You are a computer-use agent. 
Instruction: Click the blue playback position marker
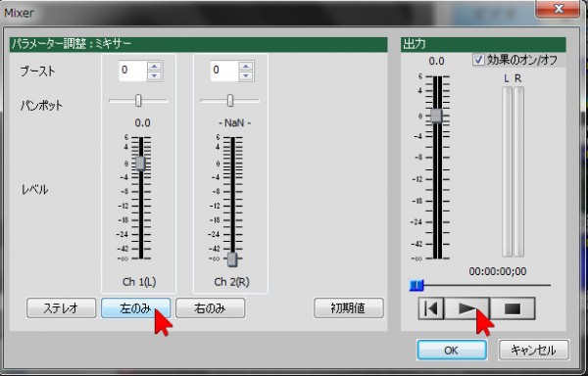point(416,285)
